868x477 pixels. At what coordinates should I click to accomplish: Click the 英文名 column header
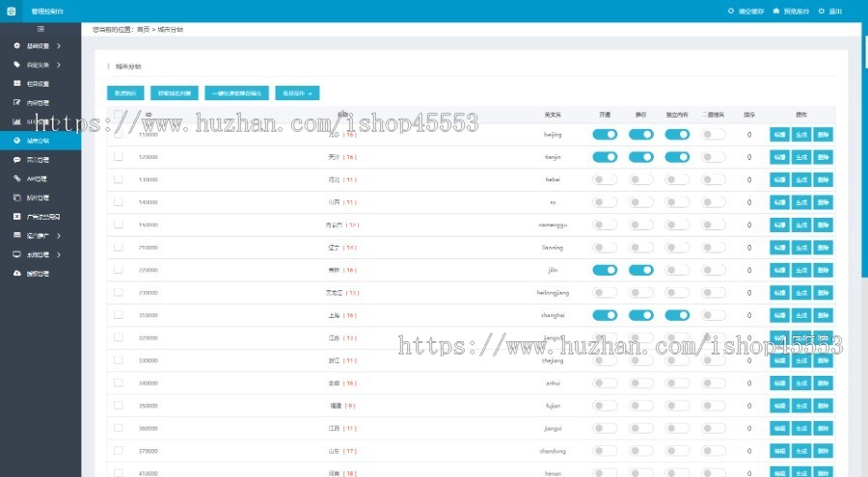[553, 115]
